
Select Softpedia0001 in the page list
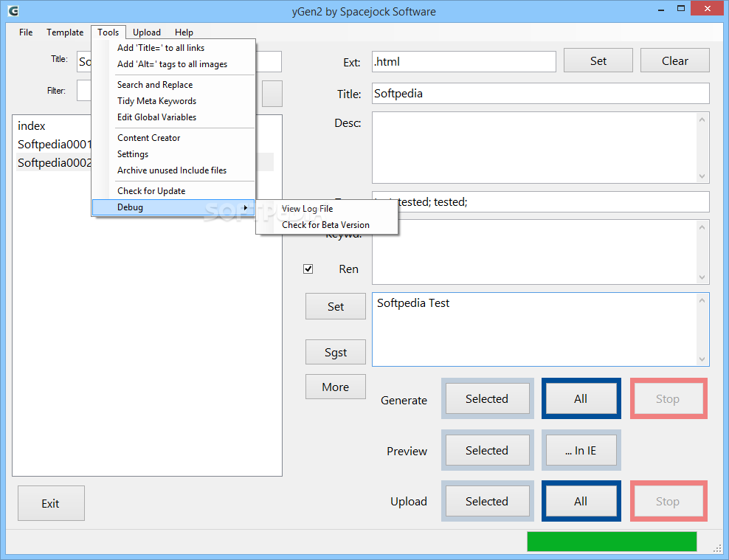(x=53, y=144)
